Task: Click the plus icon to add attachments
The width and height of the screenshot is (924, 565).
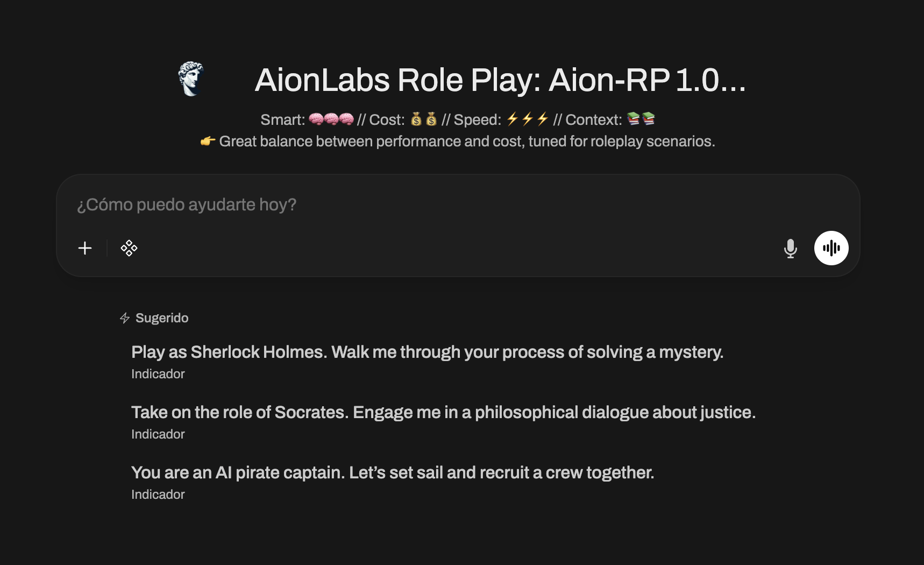Action: (x=85, y=248)
